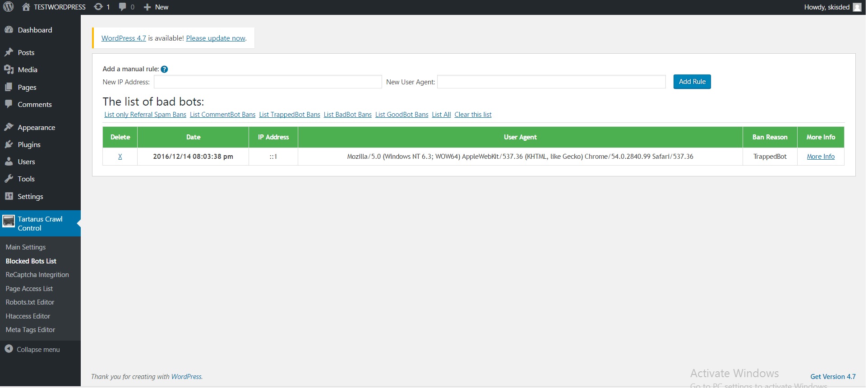Click the Users person icon

pyautogui.click(x=9, y=162)
